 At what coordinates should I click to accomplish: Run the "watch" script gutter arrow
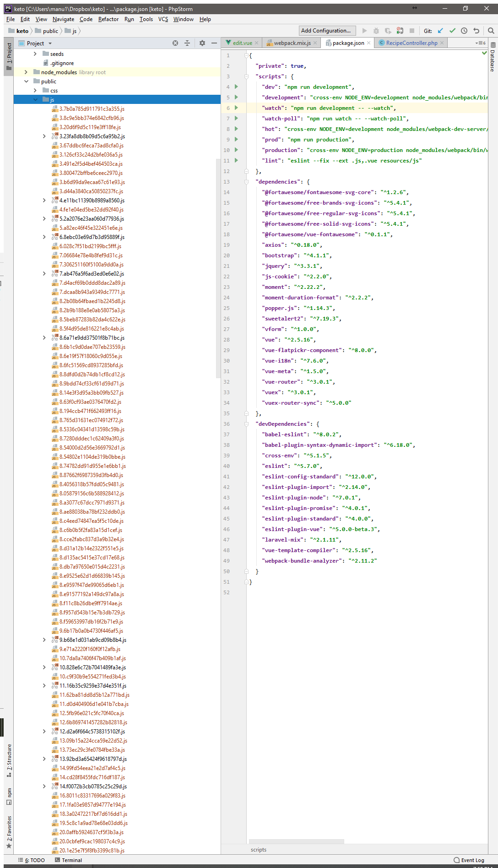point(236,108)
